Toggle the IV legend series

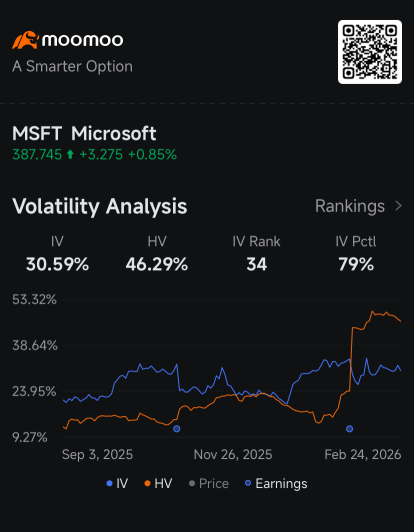point(117,483)
